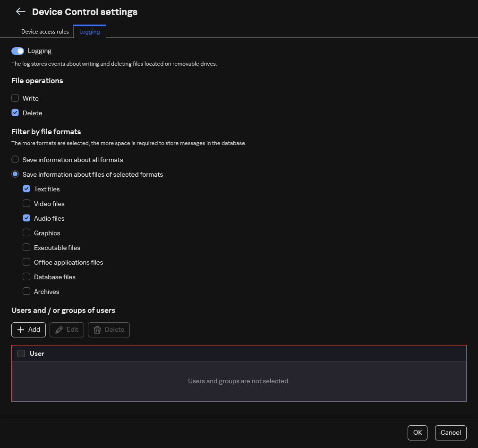Select 'Save information about all formats'
478x448 pixels.
[15, 159]
